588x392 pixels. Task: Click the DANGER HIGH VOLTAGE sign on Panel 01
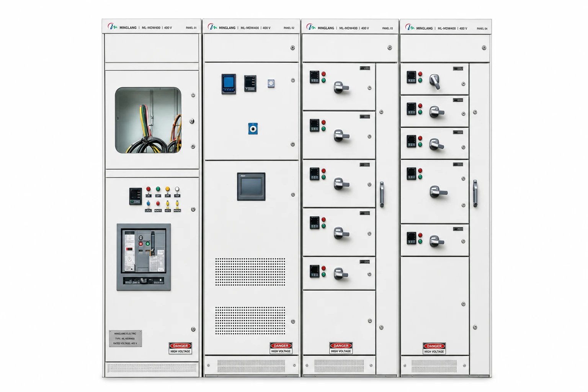click(x=180, y=348)
